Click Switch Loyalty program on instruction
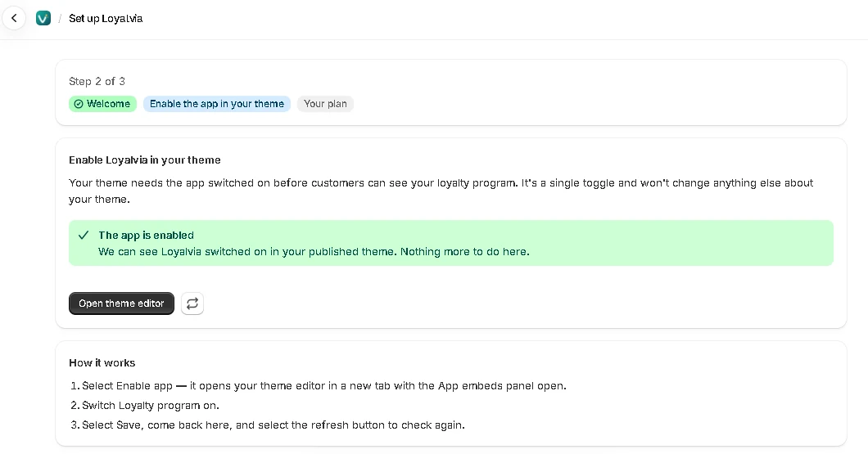 (x=151, y=406)
